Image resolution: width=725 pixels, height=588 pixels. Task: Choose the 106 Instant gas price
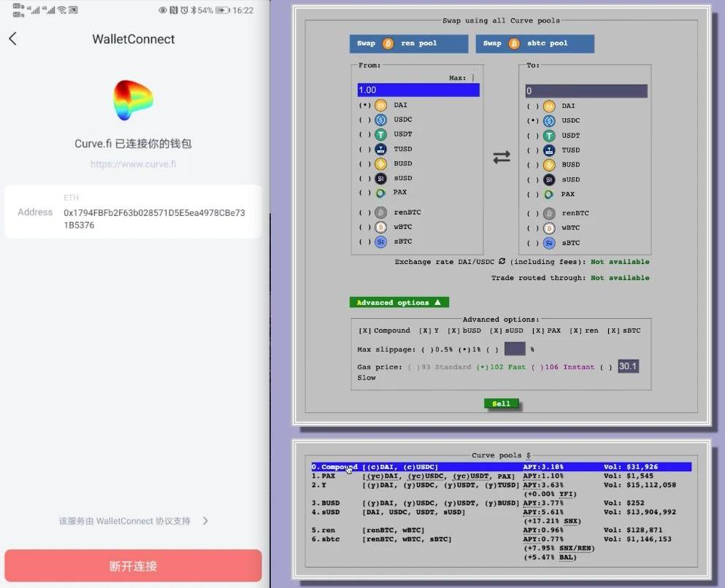tap(537, 367)
